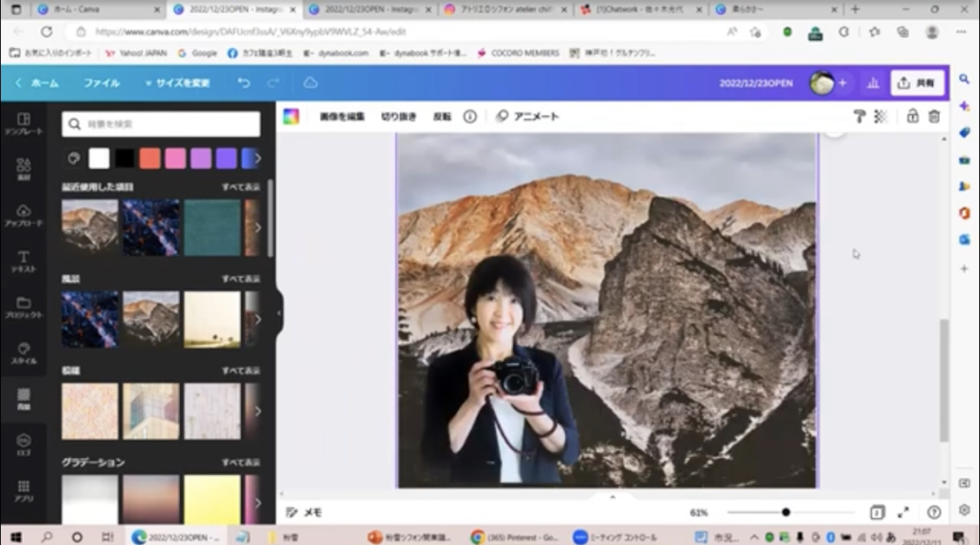The image size is (980, 545).
Task: Open the サイズを変更 resize dropdown
Action: pyautogui.click(x=177, y=83)
